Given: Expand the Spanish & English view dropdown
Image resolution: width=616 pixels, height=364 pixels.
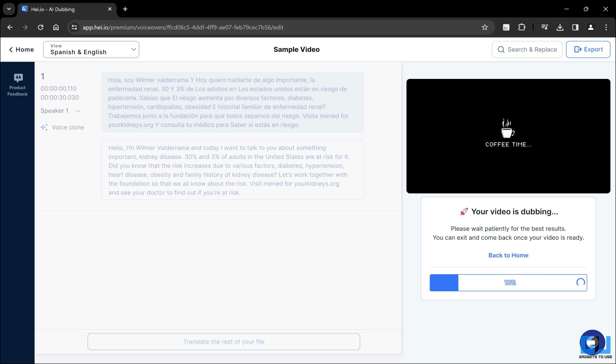Looking at the screenshot, I should click(x=91, y=49).
